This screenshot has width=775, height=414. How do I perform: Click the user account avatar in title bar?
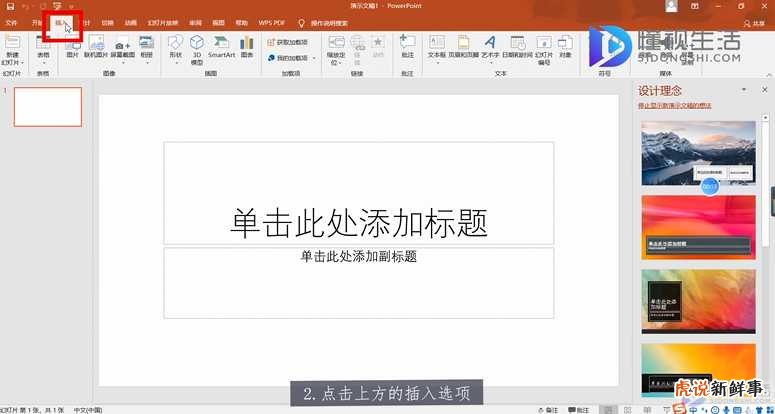(x=671, y=6)
